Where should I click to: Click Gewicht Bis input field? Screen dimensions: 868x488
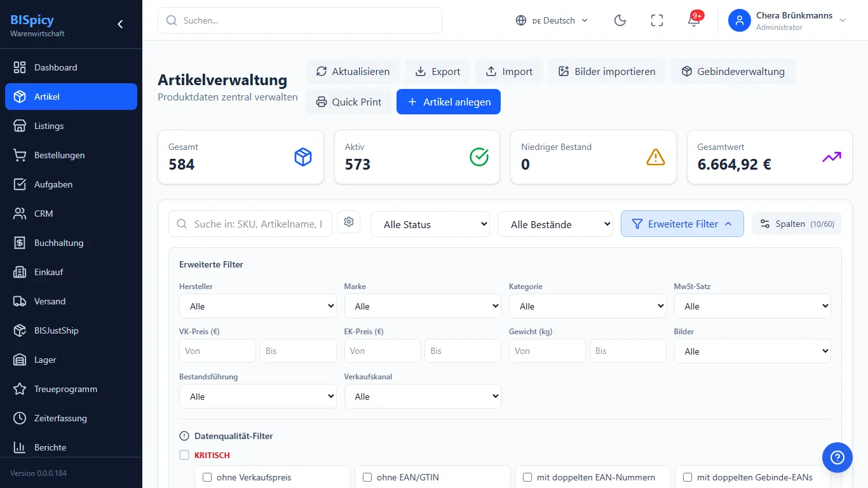tap(628, 351)
